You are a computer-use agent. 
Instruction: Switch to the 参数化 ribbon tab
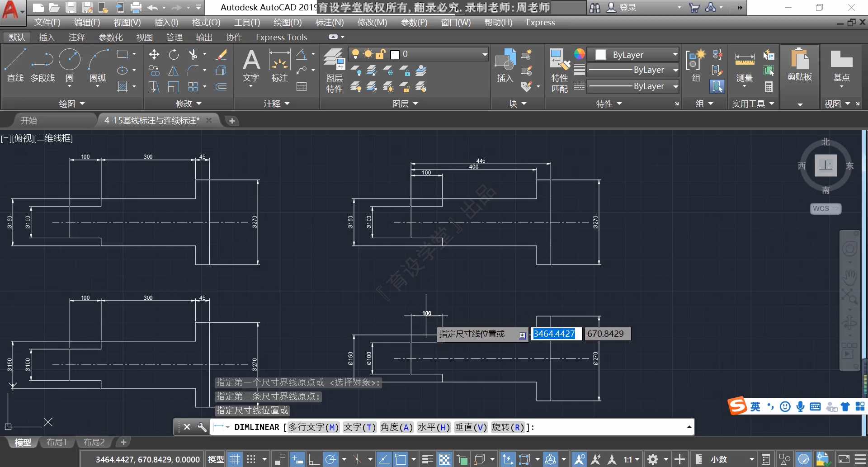[x=111, y=37]
